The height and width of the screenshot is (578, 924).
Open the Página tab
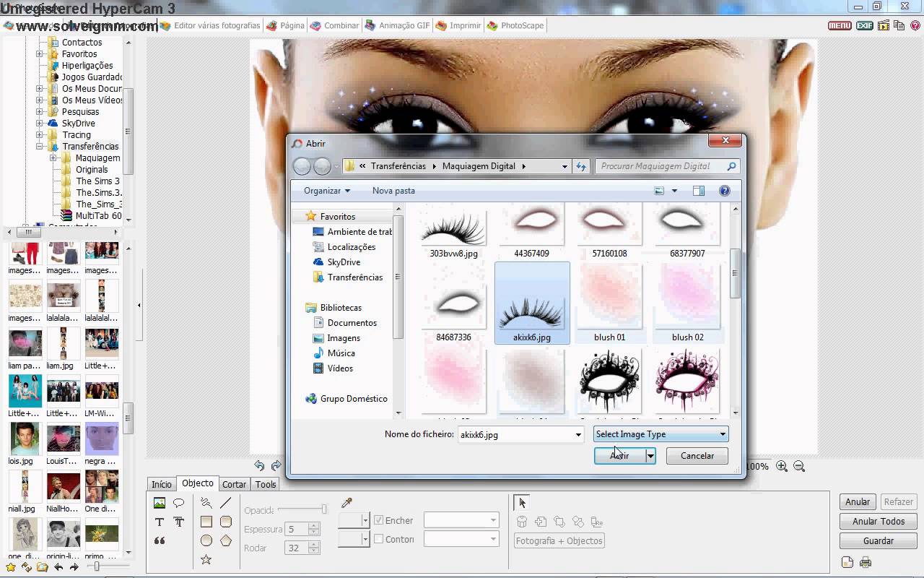pyautogui.click(x=285, y=25)
